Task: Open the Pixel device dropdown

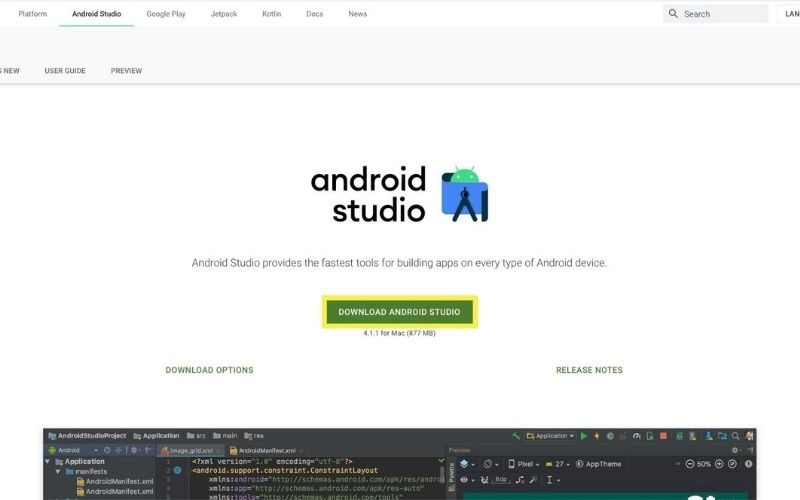Action: point(523,464)
